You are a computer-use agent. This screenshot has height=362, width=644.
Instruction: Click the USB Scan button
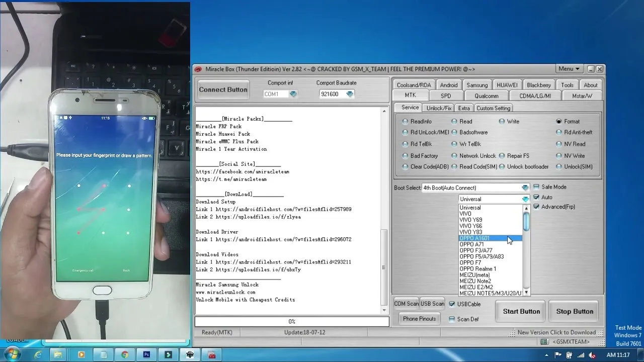tap(432, 304)
